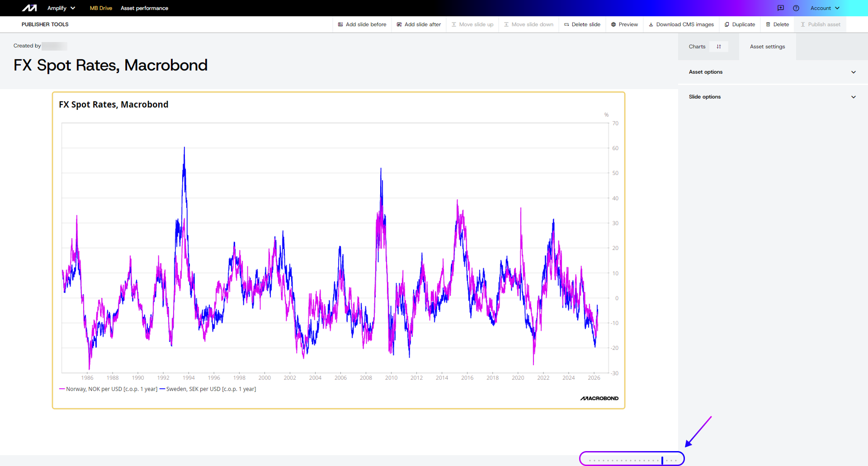Image resolution: width=868 pixels, height=466 pixels.
Task: Click the bottom dotted slider handle
Action: point(662,460)
